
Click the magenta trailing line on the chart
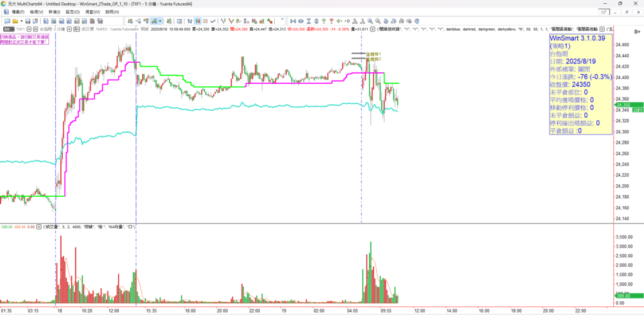289,82
